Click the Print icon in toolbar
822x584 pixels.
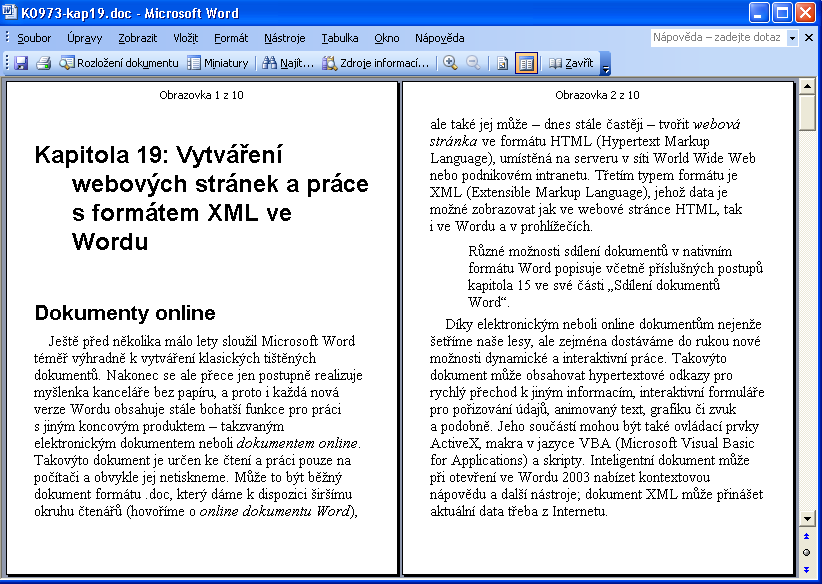click(x=43, y=63)
